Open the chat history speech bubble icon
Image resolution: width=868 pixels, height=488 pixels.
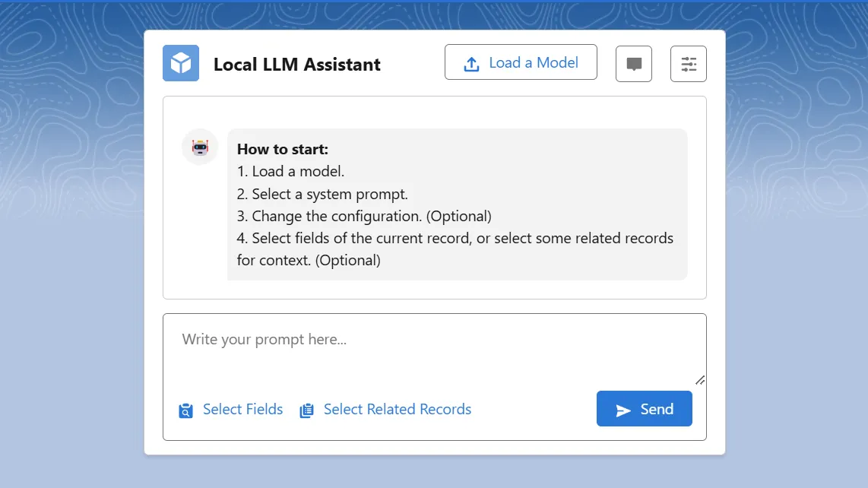633,63
